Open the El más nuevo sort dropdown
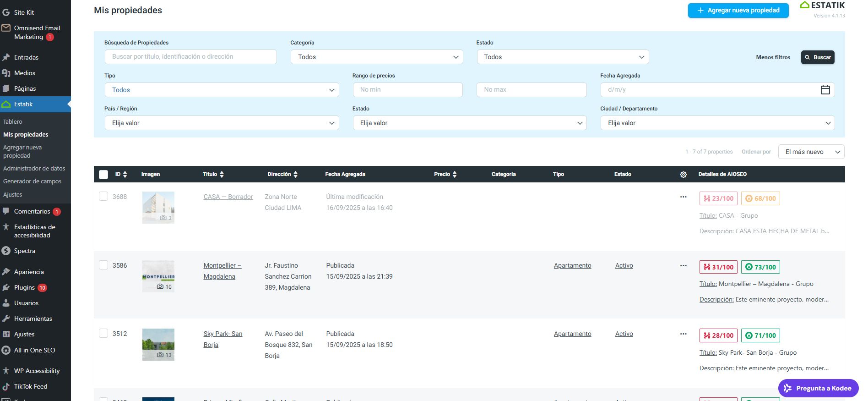The image size is (868, 401). pos(811,152)
